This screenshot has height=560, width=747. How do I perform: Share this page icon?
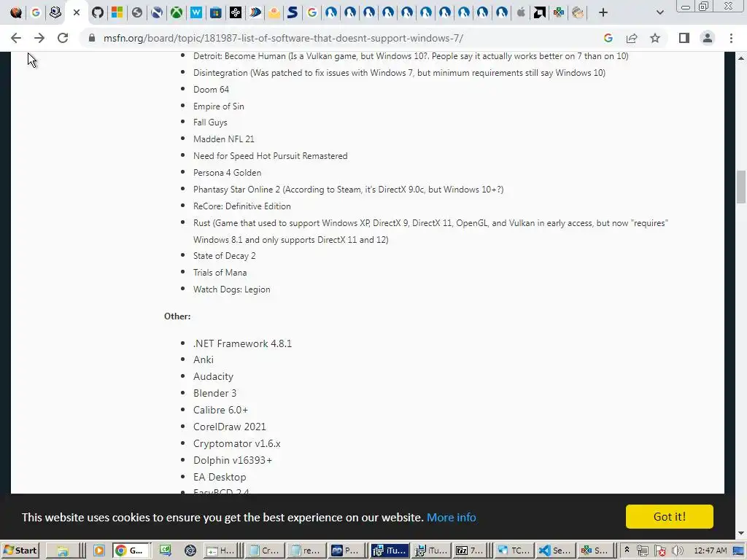pyautogui.click(x=632, y=38)
